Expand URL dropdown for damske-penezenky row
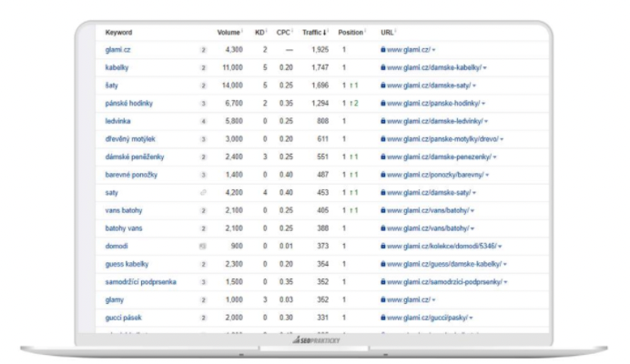630x364 pixels. click(494, 157)
